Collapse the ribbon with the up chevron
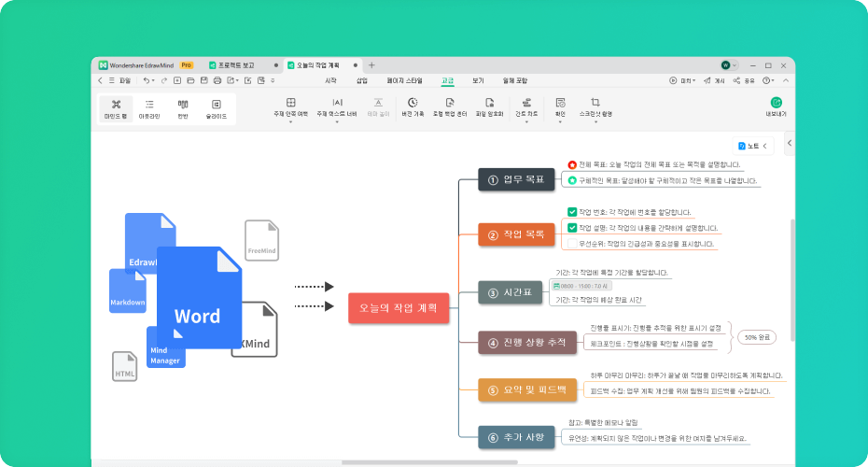The image size is (868, 467). click(x=786, y=81)
